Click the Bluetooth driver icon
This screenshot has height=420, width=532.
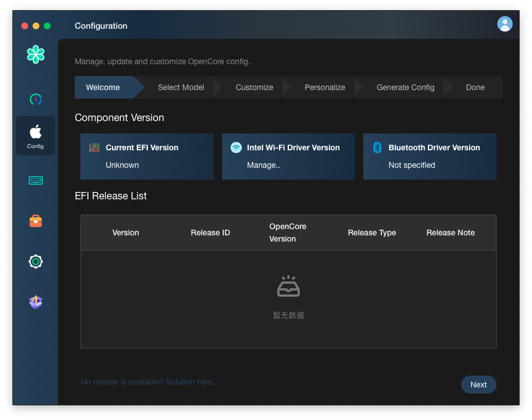click(377, 148)
